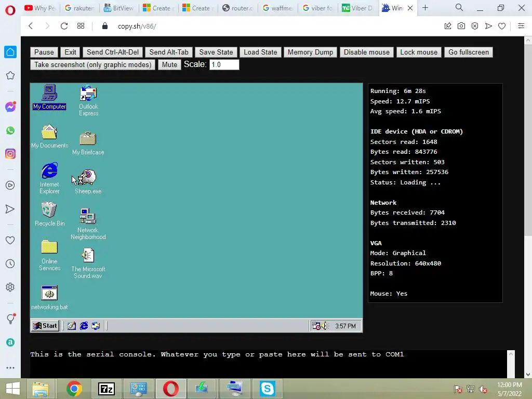The image size is (532, 399).
Task: Click the Outlook Express quick launch icon
Action: [96, 326]
